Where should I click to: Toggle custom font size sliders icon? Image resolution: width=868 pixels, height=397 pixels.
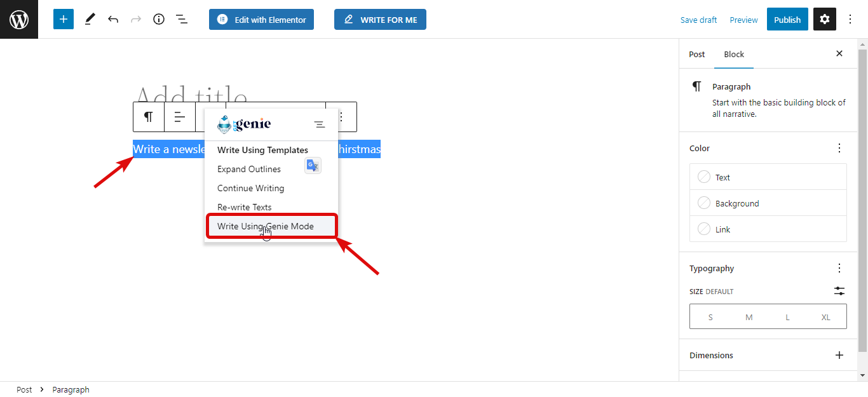pyautogui.click(x=839, y=291)
